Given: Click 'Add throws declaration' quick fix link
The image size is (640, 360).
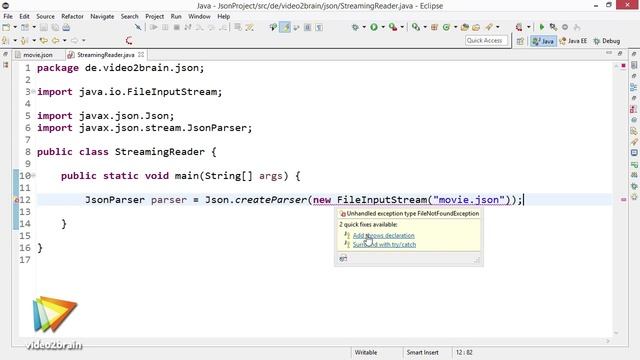Looking at the screenshot, I should [x=384, y=236].
